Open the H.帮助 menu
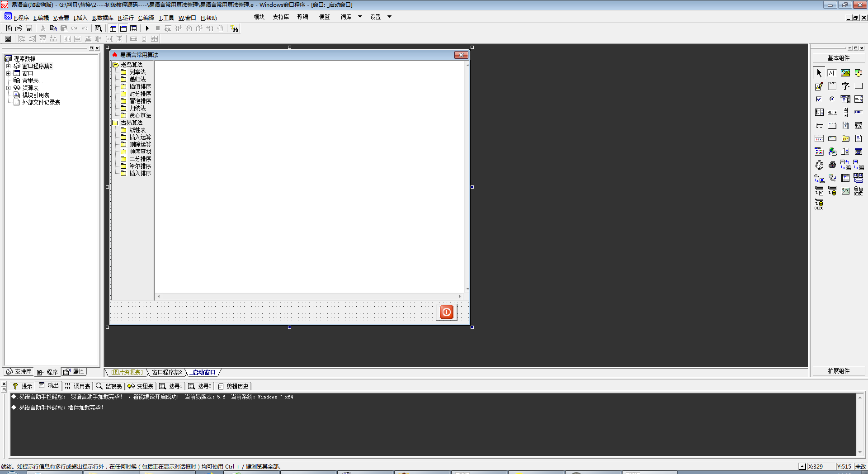Screen dimensions: 868x474 209,18
